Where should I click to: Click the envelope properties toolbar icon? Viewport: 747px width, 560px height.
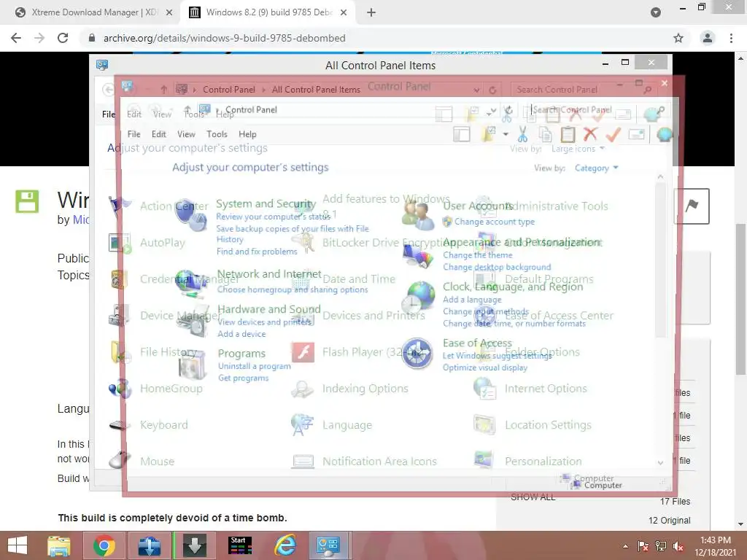click(x=636, y=134)
